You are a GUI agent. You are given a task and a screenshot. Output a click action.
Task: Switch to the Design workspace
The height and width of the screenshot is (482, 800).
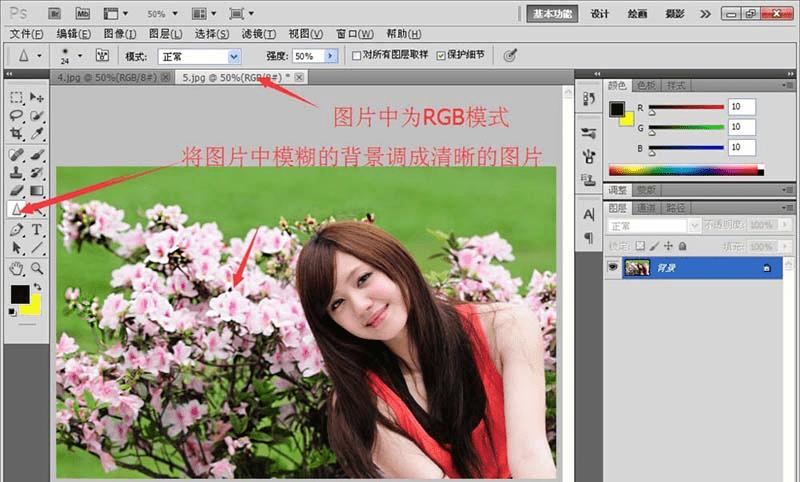(x=600, y=14)
